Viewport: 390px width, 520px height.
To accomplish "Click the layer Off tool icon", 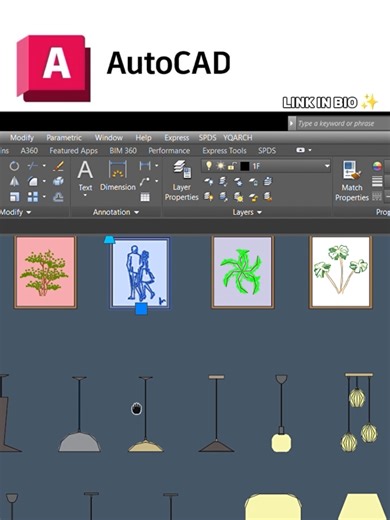I will pyautogui.click(x=209, y=182).
